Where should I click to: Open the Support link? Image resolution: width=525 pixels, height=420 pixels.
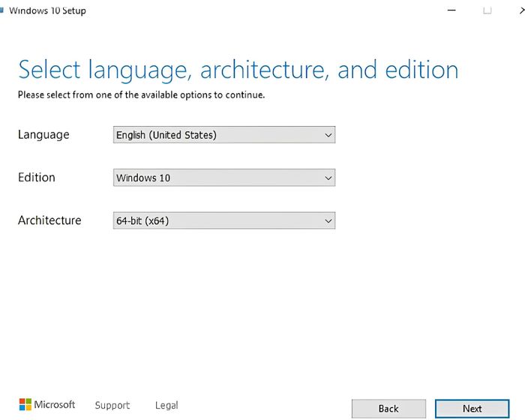[x=112, y=406]
